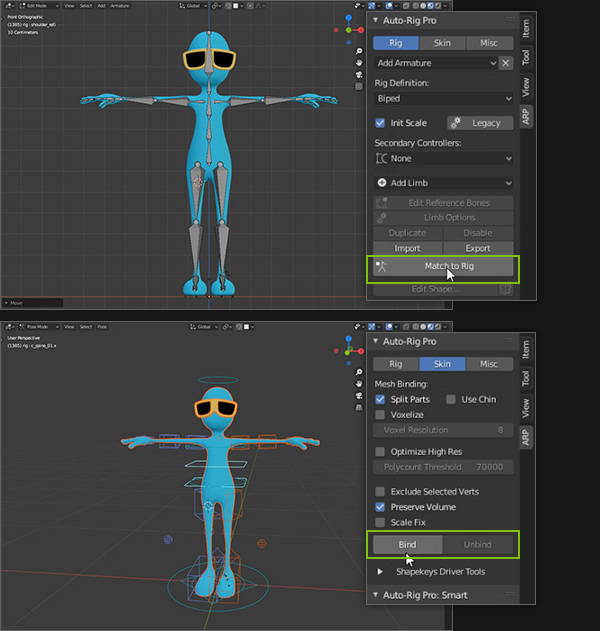
Task: Enable Optimize High Res checkbox
Action: [380, 452]
